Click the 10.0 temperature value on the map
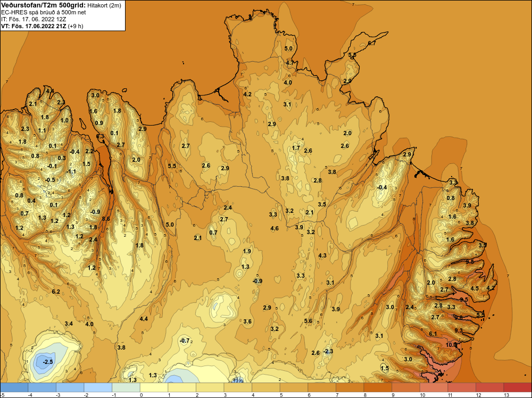The image size is (532, 398). tap(451, 345)
